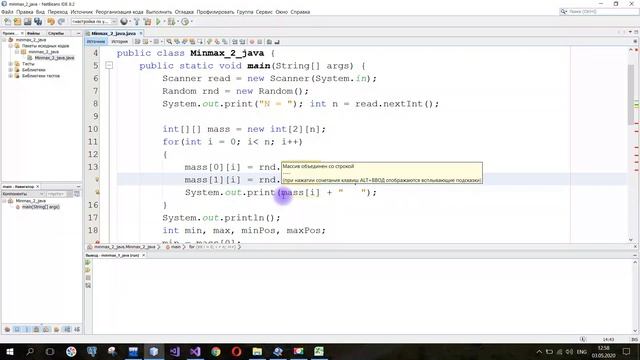
Task: Click the Undo toolbar icon
Action: (51, 22)
